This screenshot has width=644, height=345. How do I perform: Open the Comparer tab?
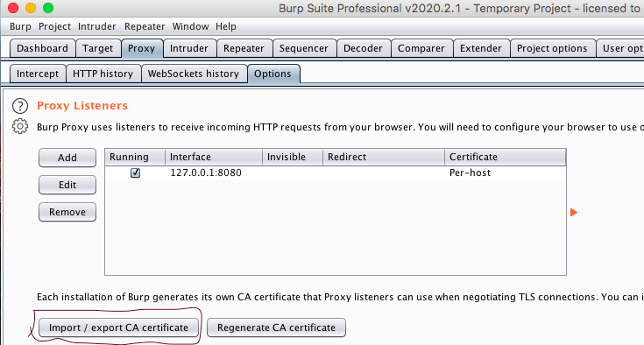421,48
